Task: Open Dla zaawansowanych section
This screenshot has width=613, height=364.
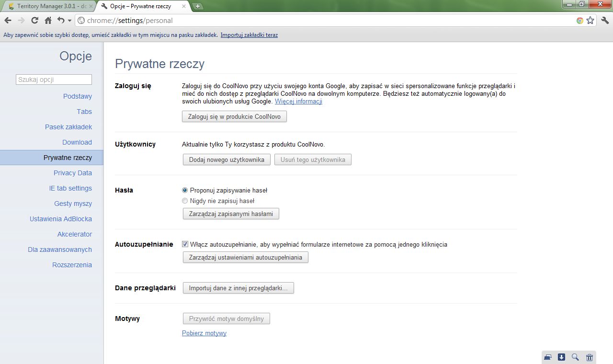Action: (60, 250)
